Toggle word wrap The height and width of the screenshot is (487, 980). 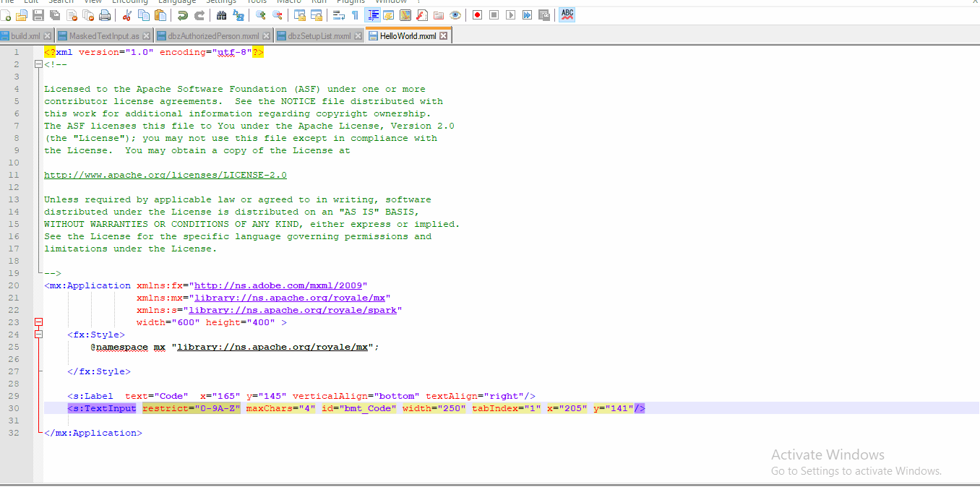(340, 14)
